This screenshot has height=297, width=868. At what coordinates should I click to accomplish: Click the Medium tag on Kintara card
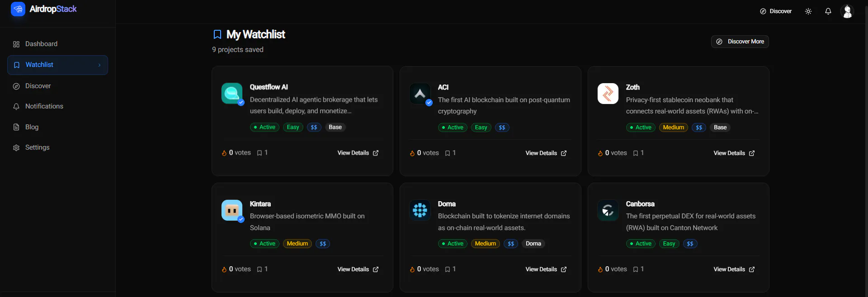click(x=297, y=244)
